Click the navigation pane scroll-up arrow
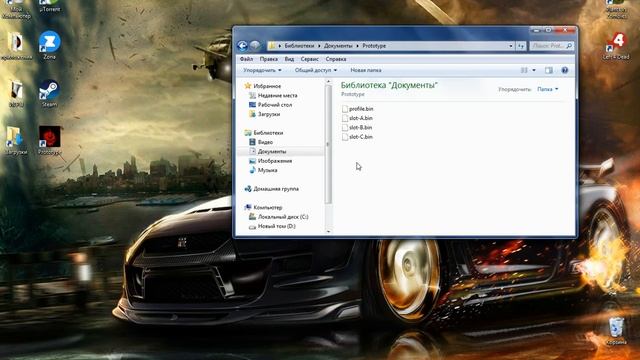Image resolution: width=640 pixels, height=360 pixels. pos(328,82)
